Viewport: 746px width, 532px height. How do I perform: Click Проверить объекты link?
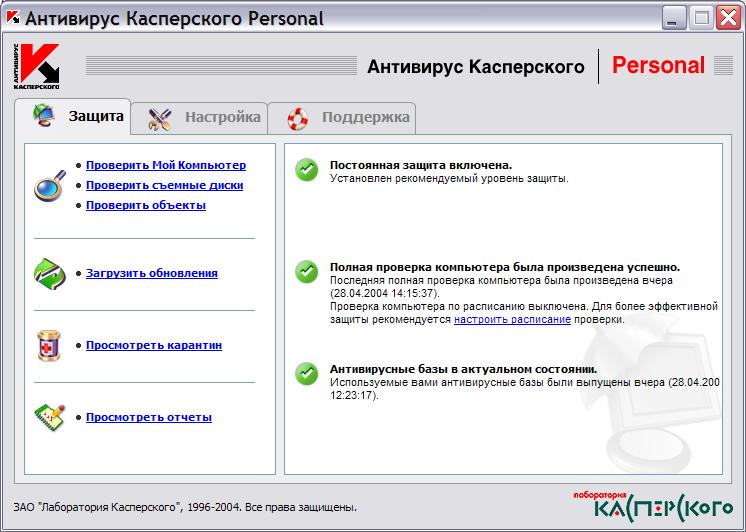[x=146, y=205]
